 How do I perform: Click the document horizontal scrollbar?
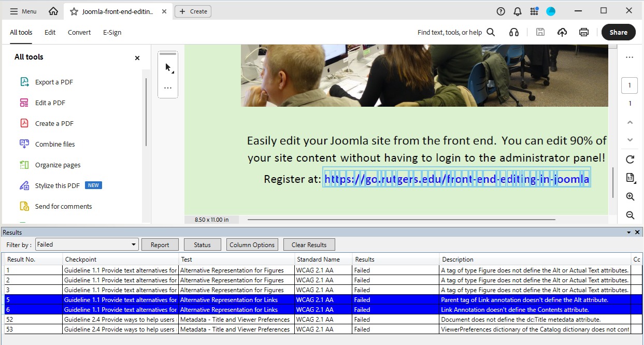(401, 220)
